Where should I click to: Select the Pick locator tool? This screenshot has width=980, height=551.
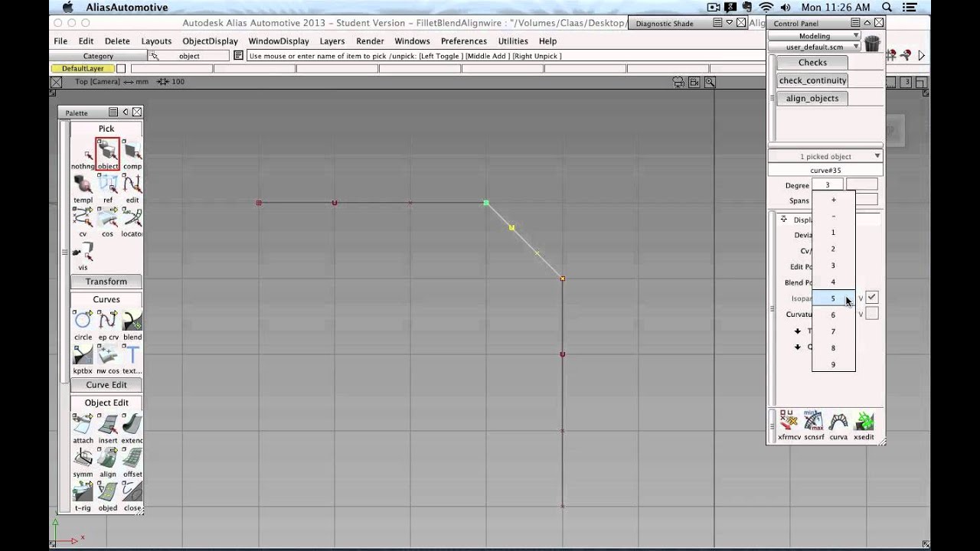click(x=132, y=221)
